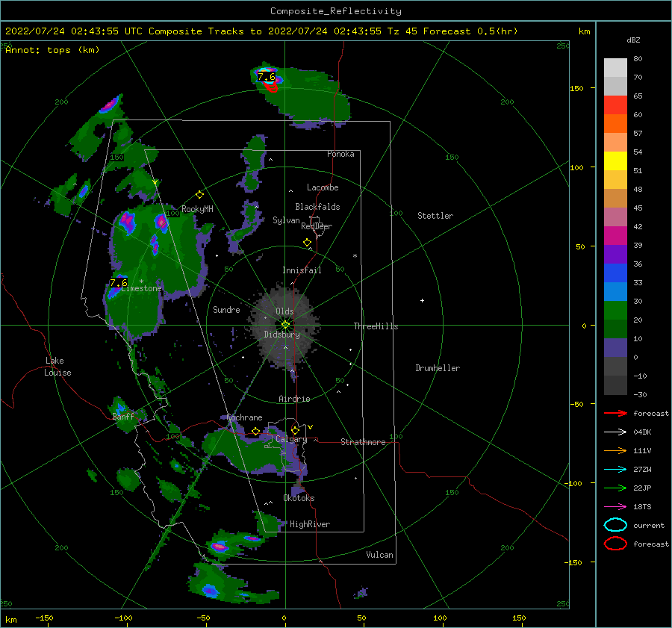Select the 7.6 storm top label on northern storm

click(x=266, y=77)
